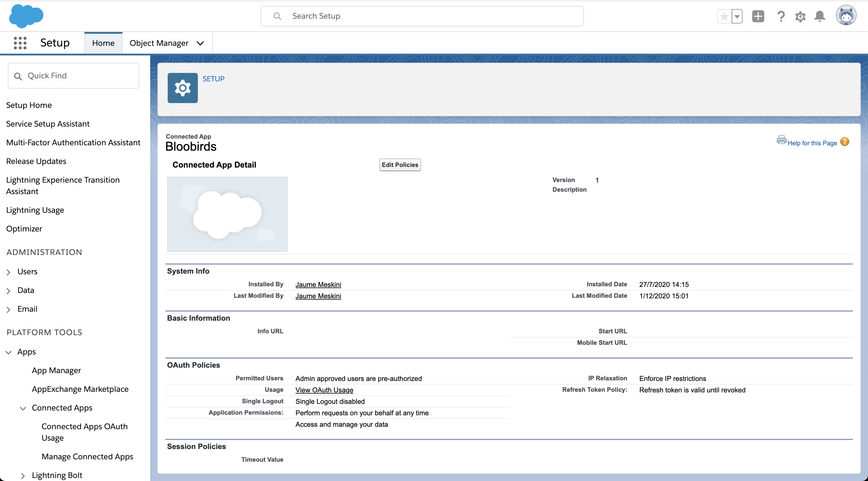Screen dimensions: 868x481
Task: Open the setup gear menu icon
Action: pos(800,16)
